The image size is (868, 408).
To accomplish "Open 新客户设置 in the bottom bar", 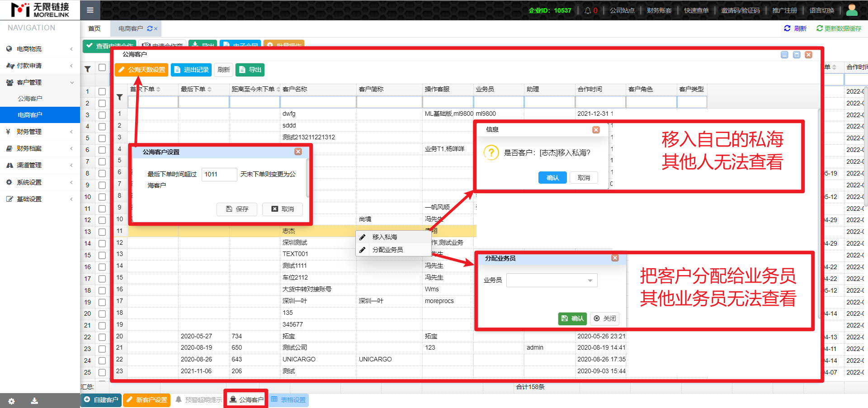I will tap(146, 400).
